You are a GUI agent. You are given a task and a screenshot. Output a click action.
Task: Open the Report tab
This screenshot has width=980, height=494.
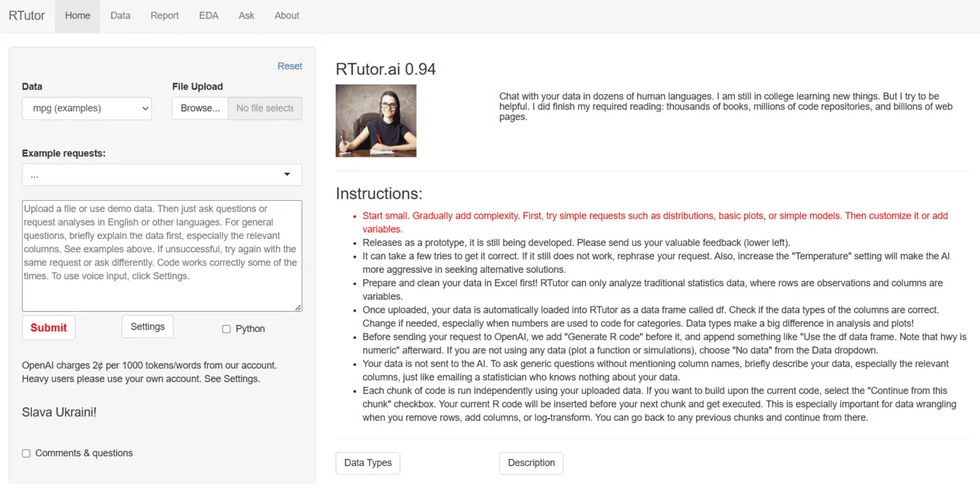[x=165, y=15]
